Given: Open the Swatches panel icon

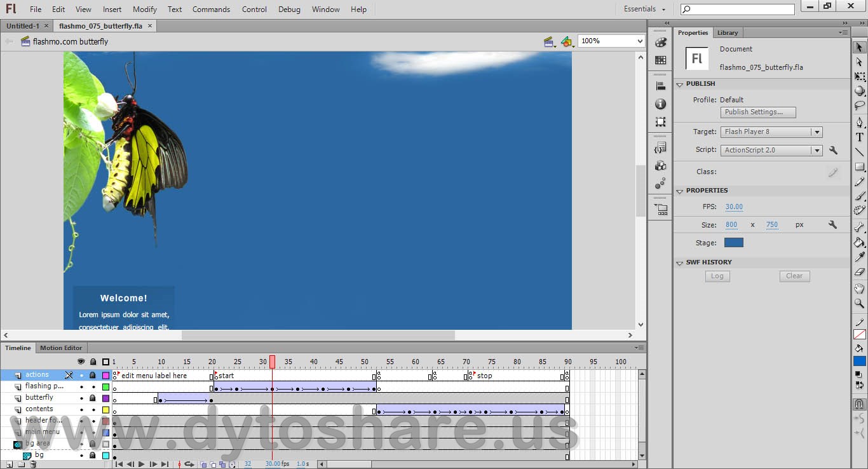Looking at the screenshot, I should click(x=661, y=60).
